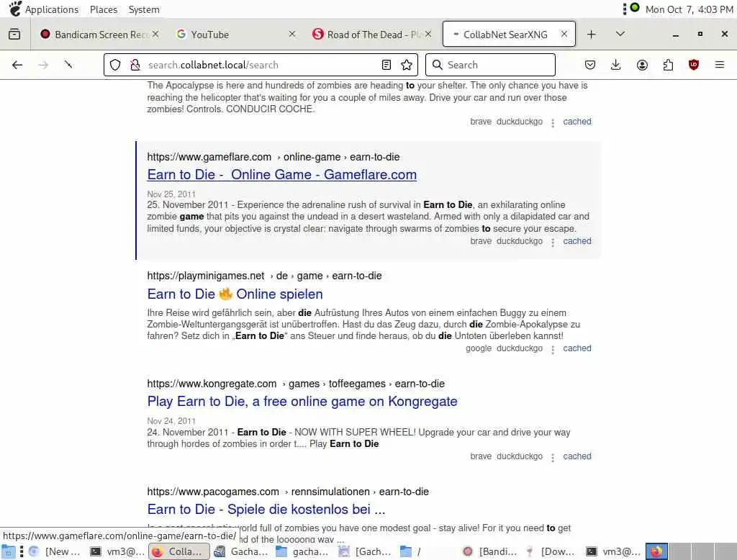
Task: Close the YouTube tab
Action: pos(292,34)
